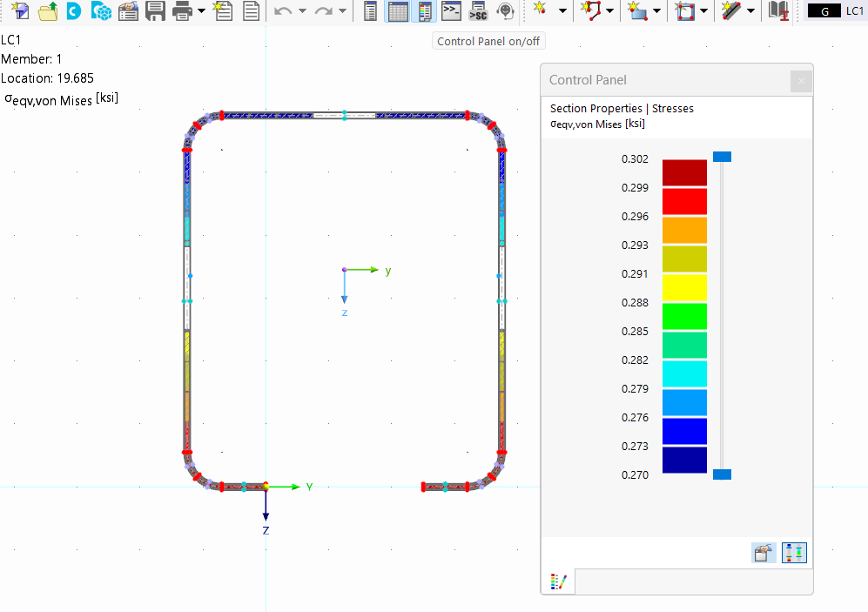Toggle the navigator panel toolbar button
868x612 pixels.
[x=371, y=11]
